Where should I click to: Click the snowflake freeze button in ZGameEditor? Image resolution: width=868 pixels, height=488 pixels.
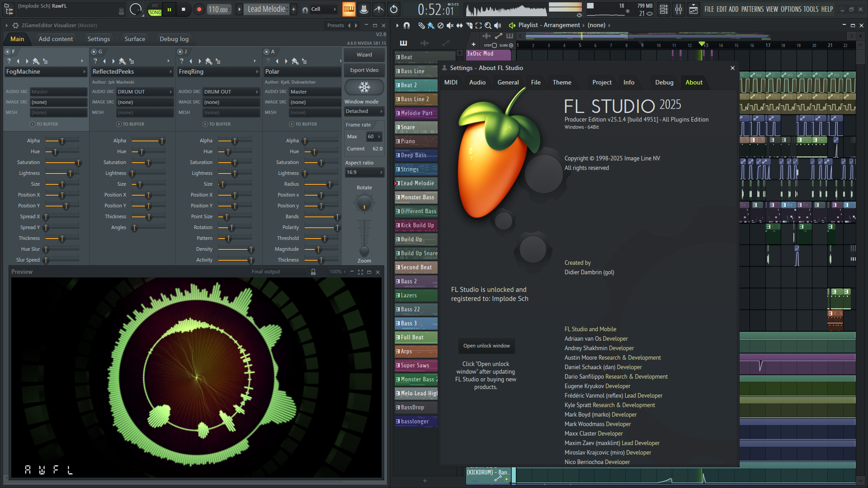click(364, 87)
